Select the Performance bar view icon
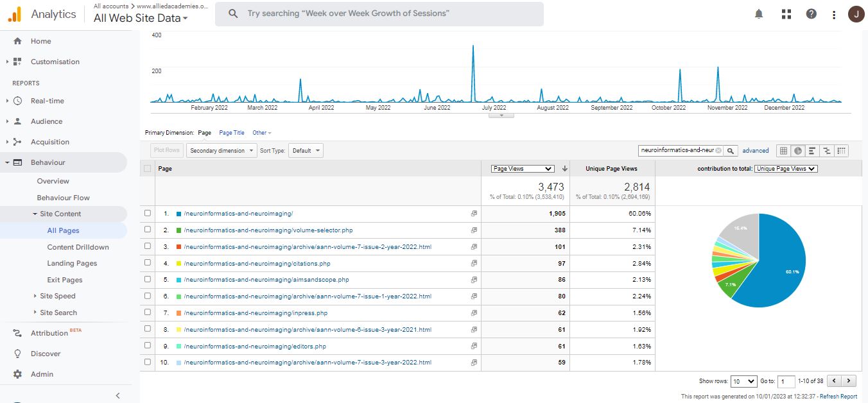 812,151
